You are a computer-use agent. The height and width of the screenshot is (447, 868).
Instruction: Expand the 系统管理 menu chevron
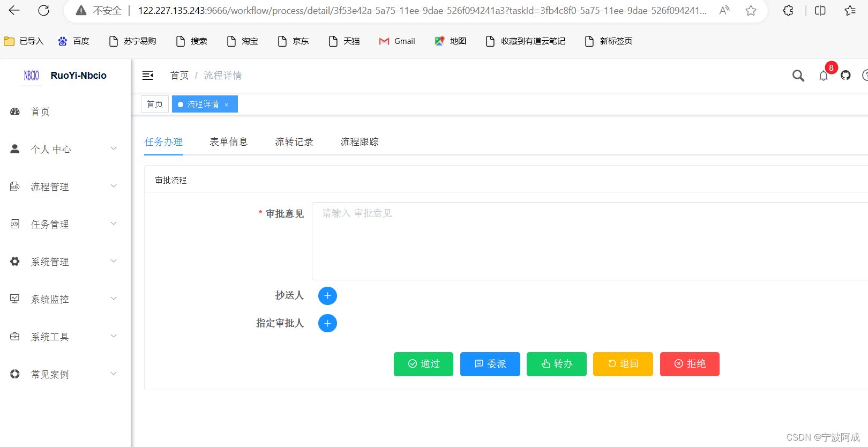pos(114,261)
